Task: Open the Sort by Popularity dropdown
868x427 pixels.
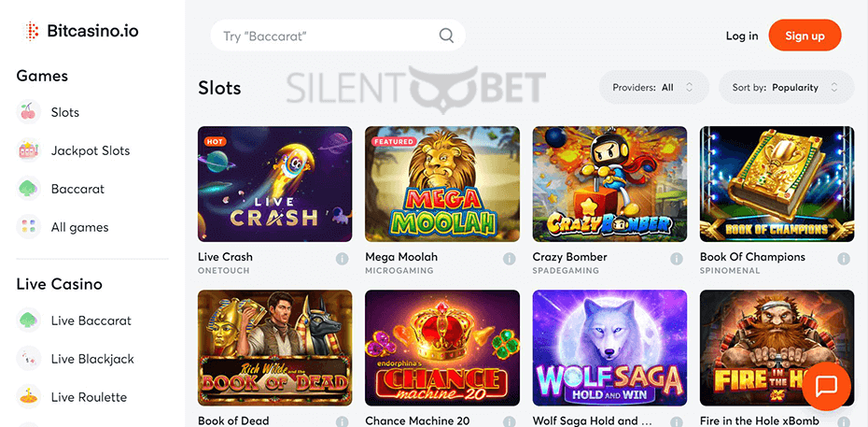Action: (x=786, y=88)
